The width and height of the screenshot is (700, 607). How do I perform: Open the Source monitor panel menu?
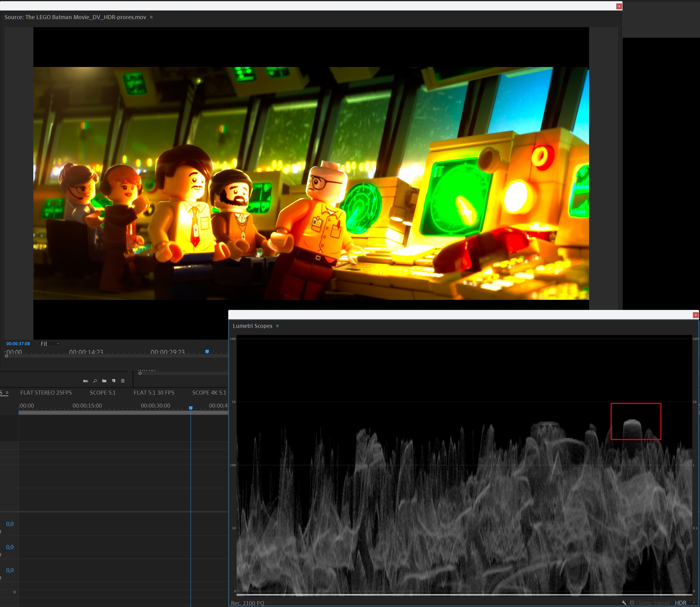tap(151, 17)
